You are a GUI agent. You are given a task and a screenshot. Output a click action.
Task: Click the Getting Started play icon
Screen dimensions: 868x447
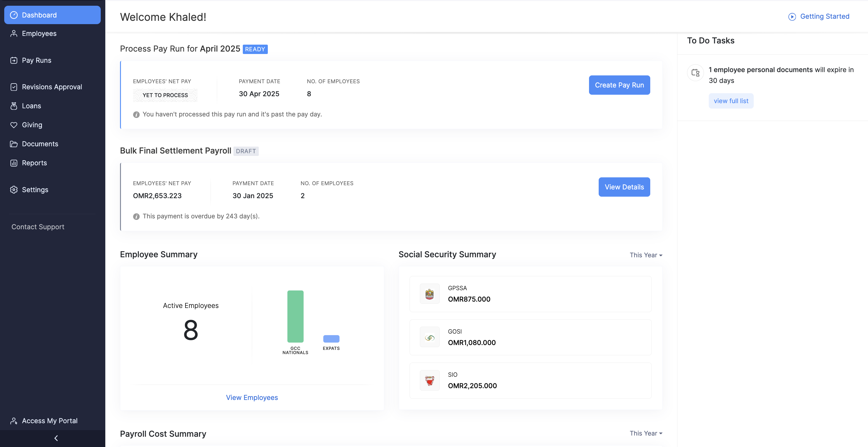(792, 17)
